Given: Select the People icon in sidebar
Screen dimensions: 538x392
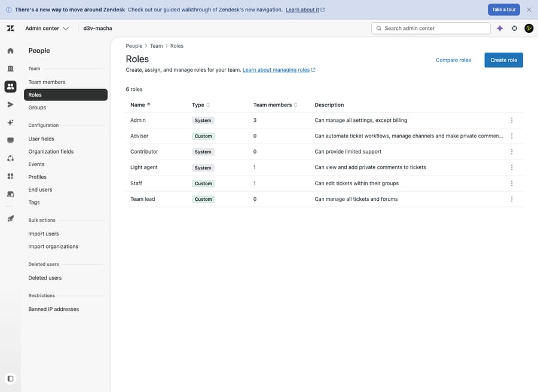Looking at the screenshot, I should pos(10,87).
